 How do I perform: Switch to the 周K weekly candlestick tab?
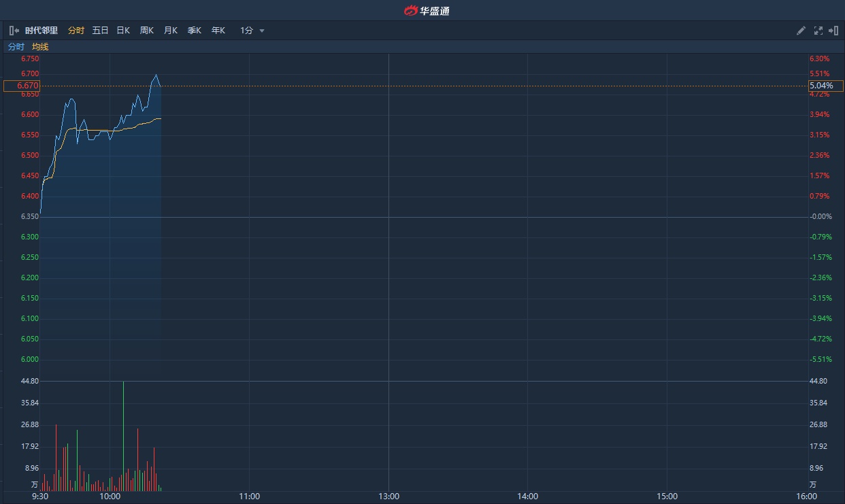pos(147,31)
